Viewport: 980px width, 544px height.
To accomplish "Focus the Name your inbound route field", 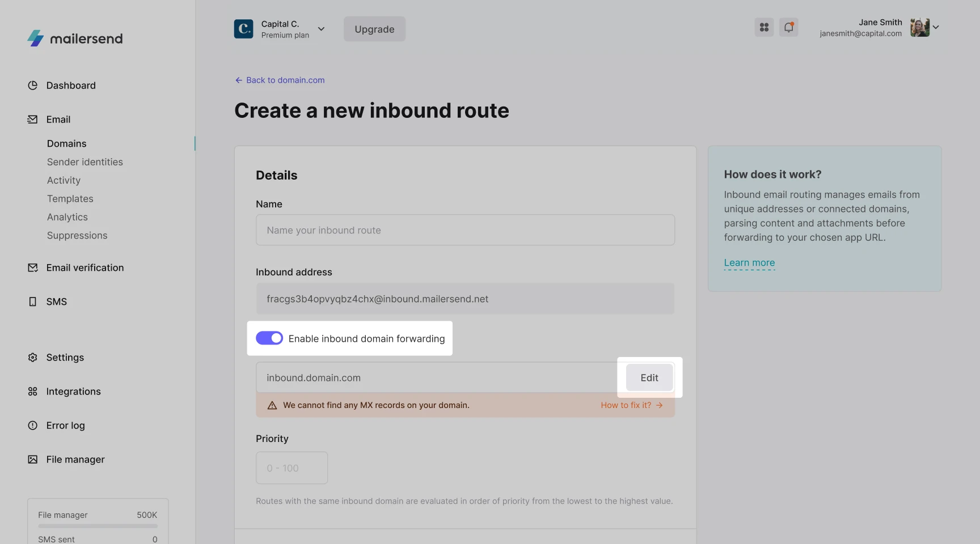I will [465, 230].
